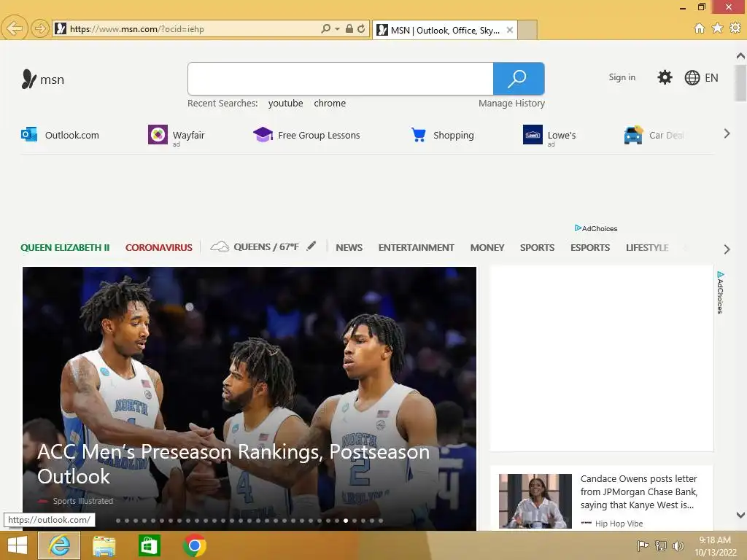This screenshot has height=560, width=747.
Task: Open Windows Store from taskbar
Action: click(x=149, y=545)
